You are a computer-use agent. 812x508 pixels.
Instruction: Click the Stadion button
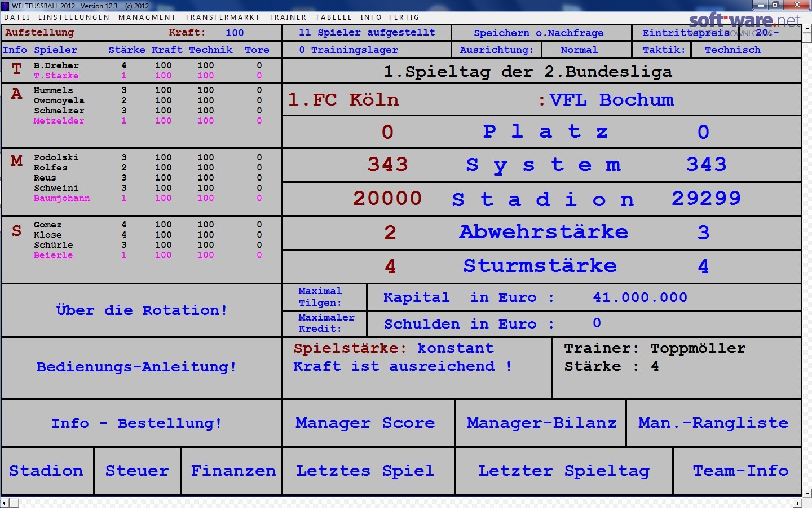(47, 471)
